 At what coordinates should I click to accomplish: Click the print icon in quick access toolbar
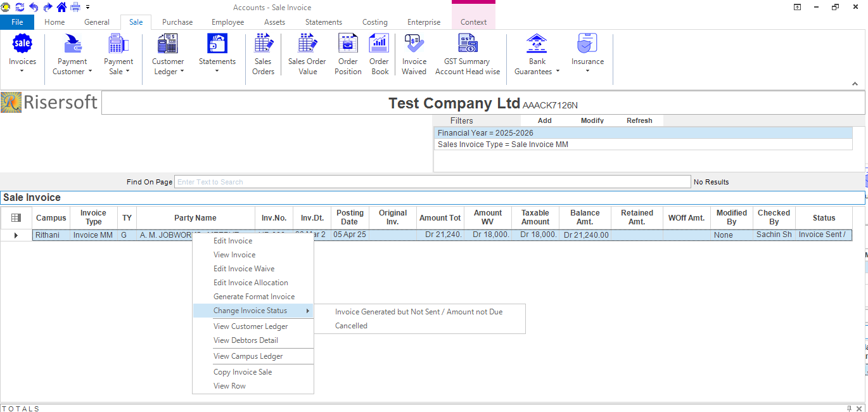click(75, 7)
